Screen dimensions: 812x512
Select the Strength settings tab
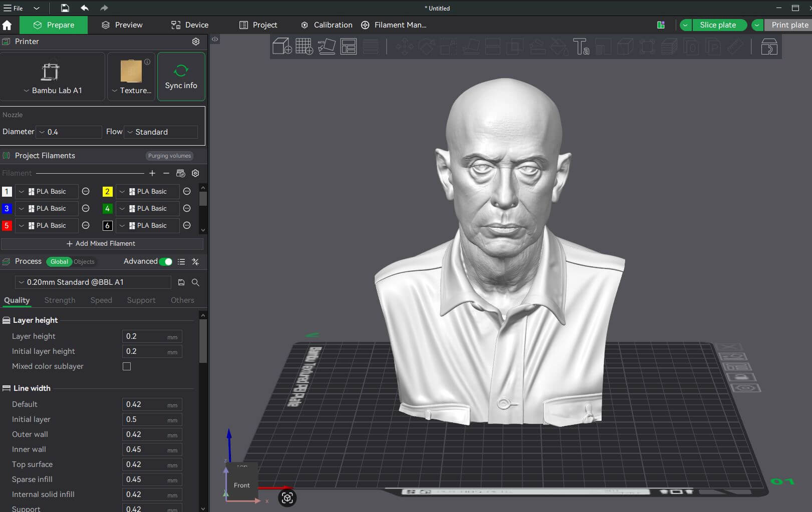(x=60, y=300)
